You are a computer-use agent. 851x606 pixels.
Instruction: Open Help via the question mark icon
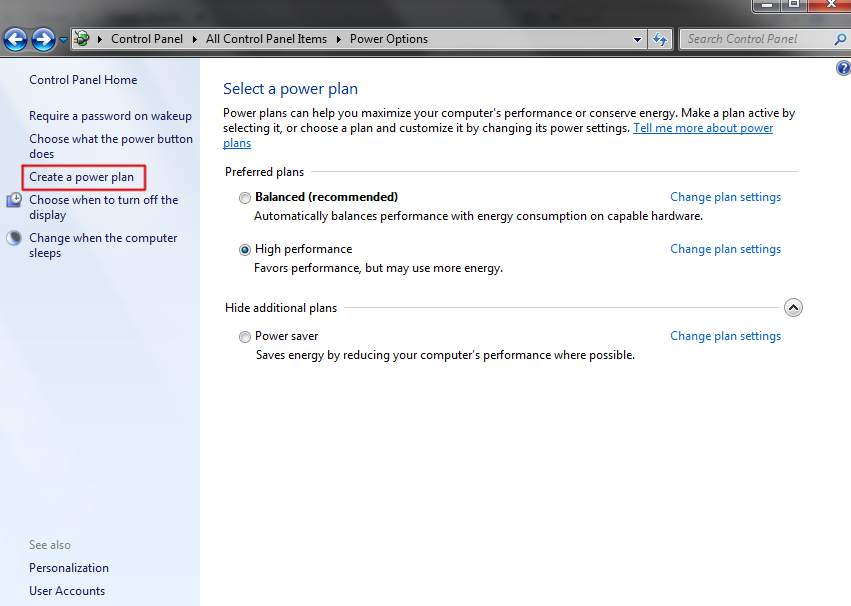843,67
